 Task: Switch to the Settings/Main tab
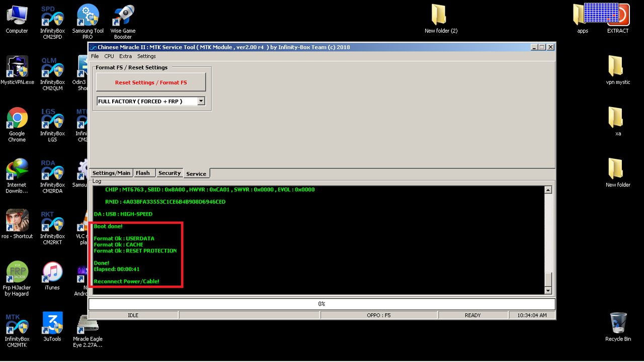point(112,173)
